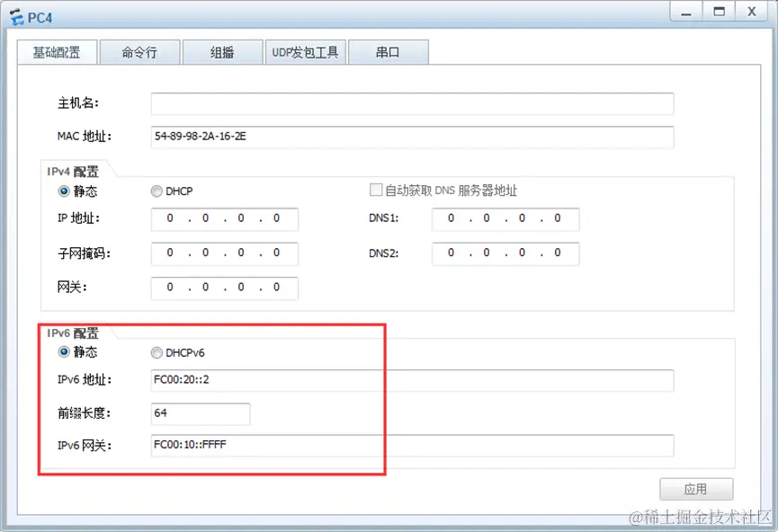Minimize the PC4 window
Screen dimensions: 778x532
point(685,12)
